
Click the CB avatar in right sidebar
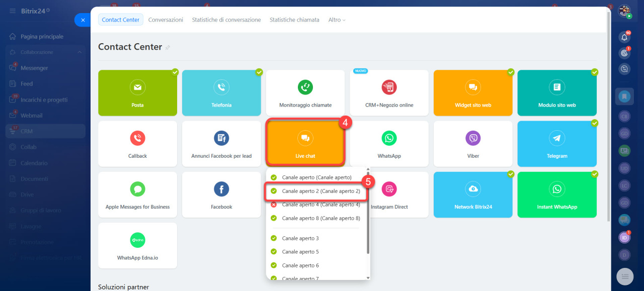(624, 116)
